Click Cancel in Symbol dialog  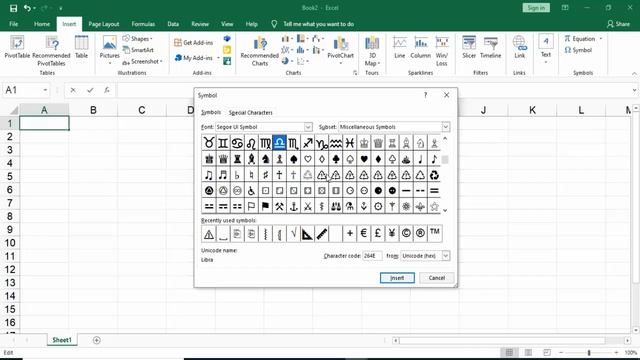436,278
